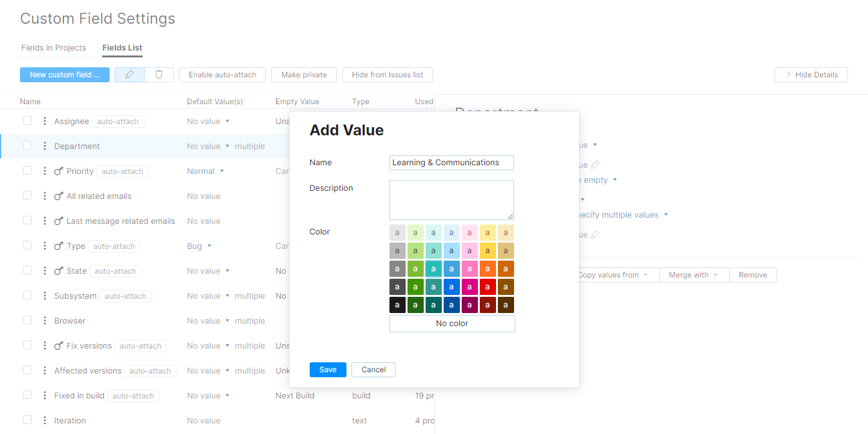Viewport: 868px width, 434px height.
Task: Click the edit pencil toolbar icon
Action: coord(129,74)
